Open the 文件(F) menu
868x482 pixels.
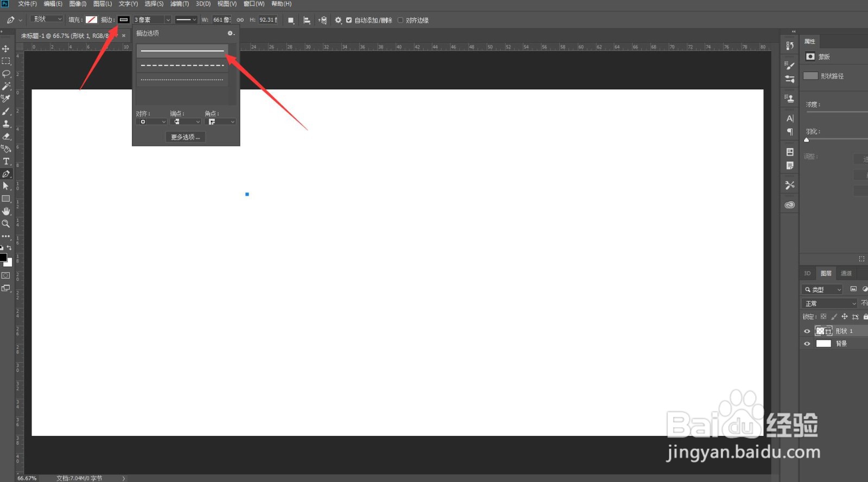click(27, 4)
